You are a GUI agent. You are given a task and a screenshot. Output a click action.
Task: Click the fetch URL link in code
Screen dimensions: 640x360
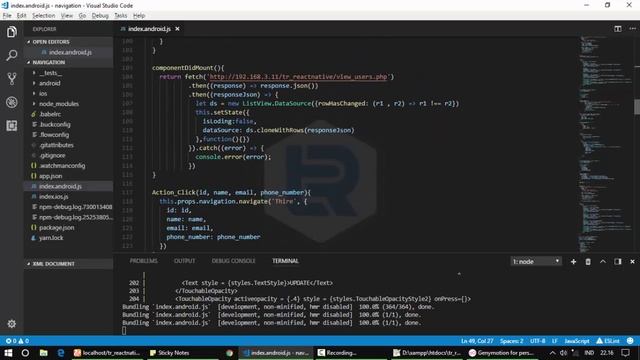click(298, 76)
